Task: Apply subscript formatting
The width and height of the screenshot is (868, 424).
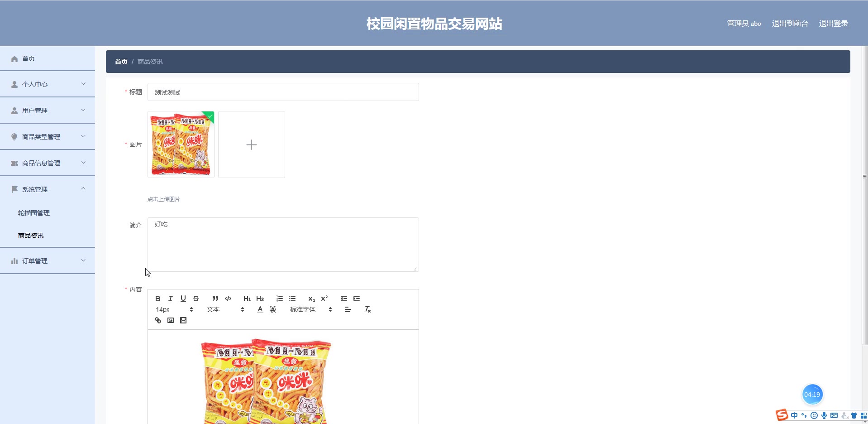Action: [x=311, y=299]
